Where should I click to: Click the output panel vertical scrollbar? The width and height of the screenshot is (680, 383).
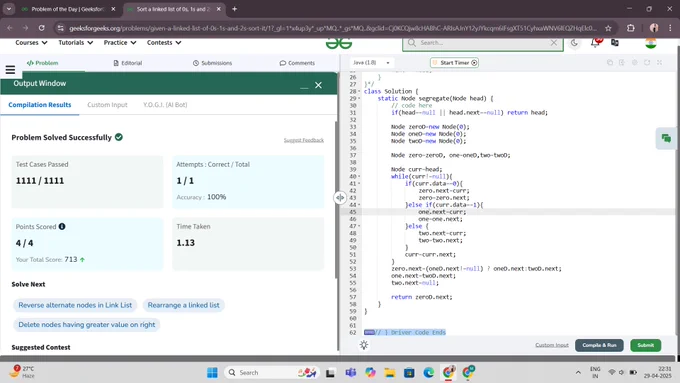click(x=337, y=200)
